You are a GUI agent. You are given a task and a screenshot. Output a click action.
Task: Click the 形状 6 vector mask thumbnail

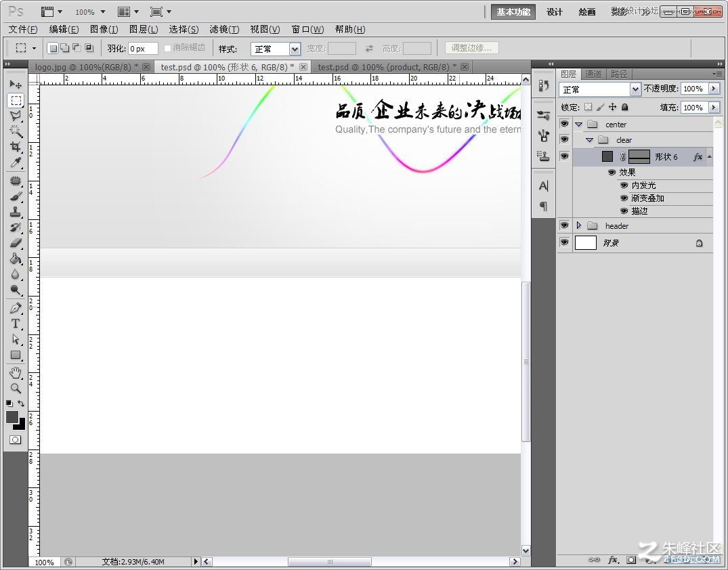(x=639, y=156)
